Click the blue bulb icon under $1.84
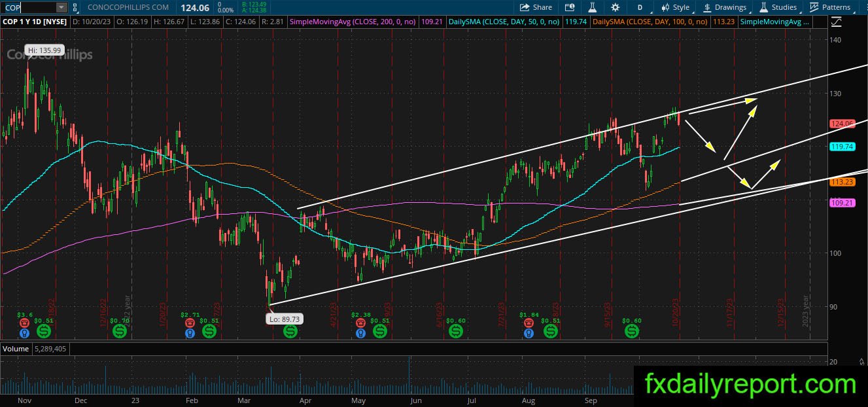 coord(530,332)
